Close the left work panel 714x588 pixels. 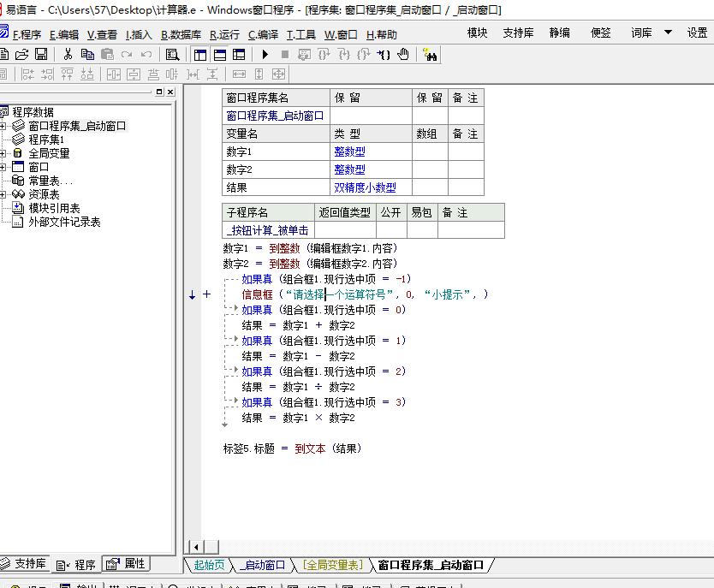(x=170, y=92)
